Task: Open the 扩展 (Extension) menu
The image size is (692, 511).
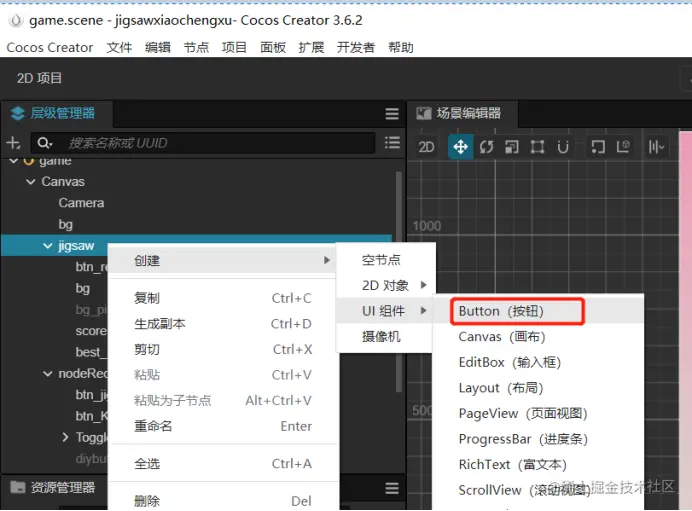Action: point(311,47)
